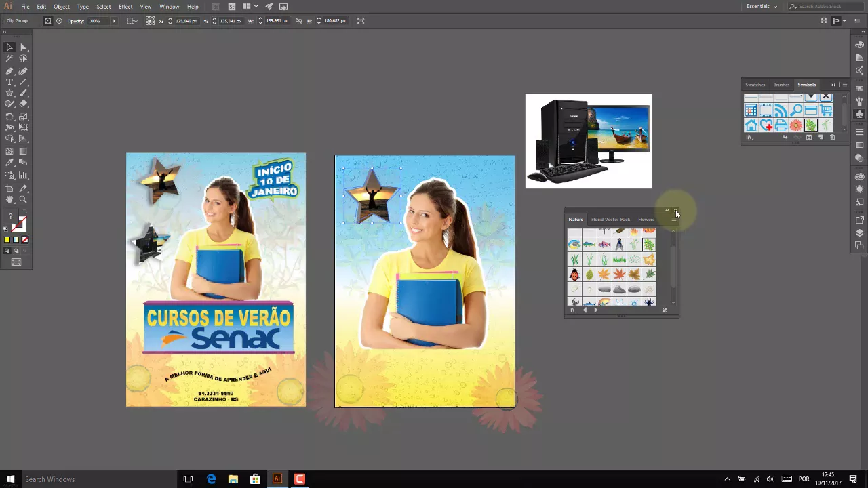Open Symbol Libraries menu in Symbols panel
868x488 pixels.
[x=749, y=137]
